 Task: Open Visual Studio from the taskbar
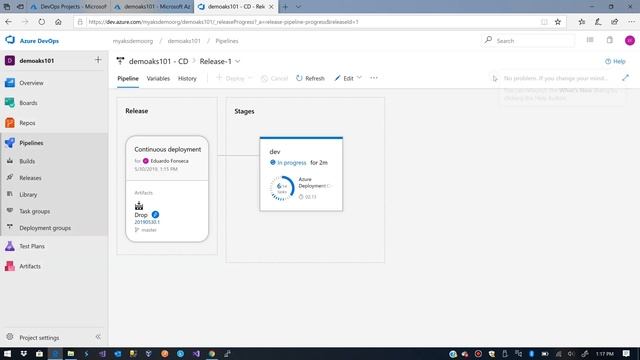point(196,353)
